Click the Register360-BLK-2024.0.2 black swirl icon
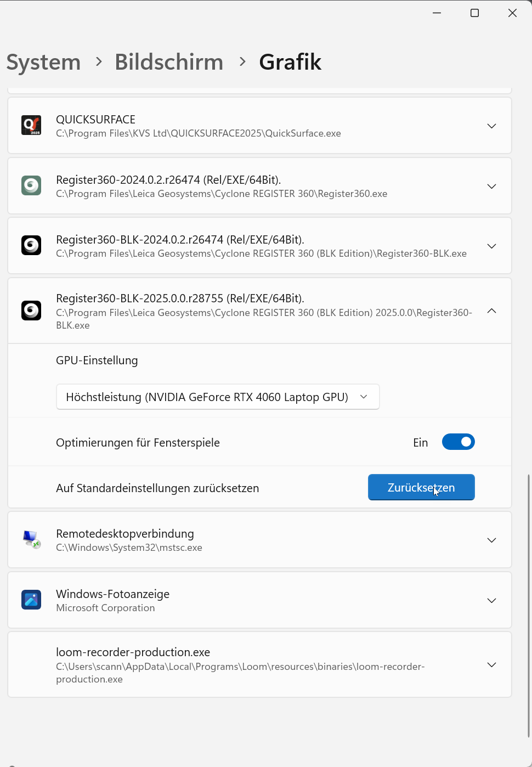The width and height of the screenshot is (532, 767). click(x=31, y=245)
